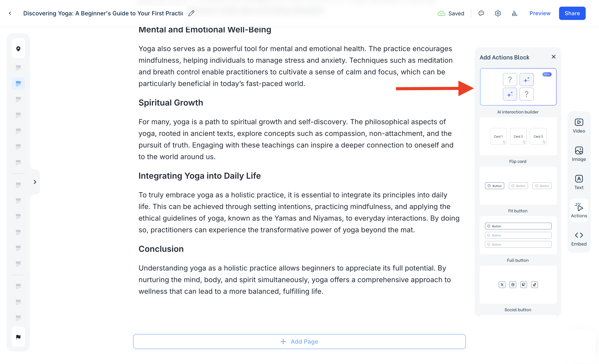
Task: Open the theme palette icon
Action: [x=481, y=13]
